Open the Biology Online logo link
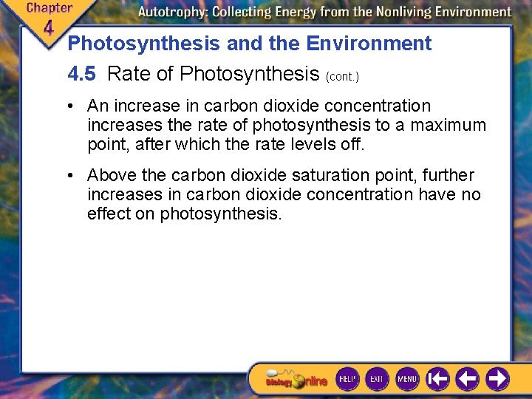The image size is (532, 399). [x=296, y=380]
